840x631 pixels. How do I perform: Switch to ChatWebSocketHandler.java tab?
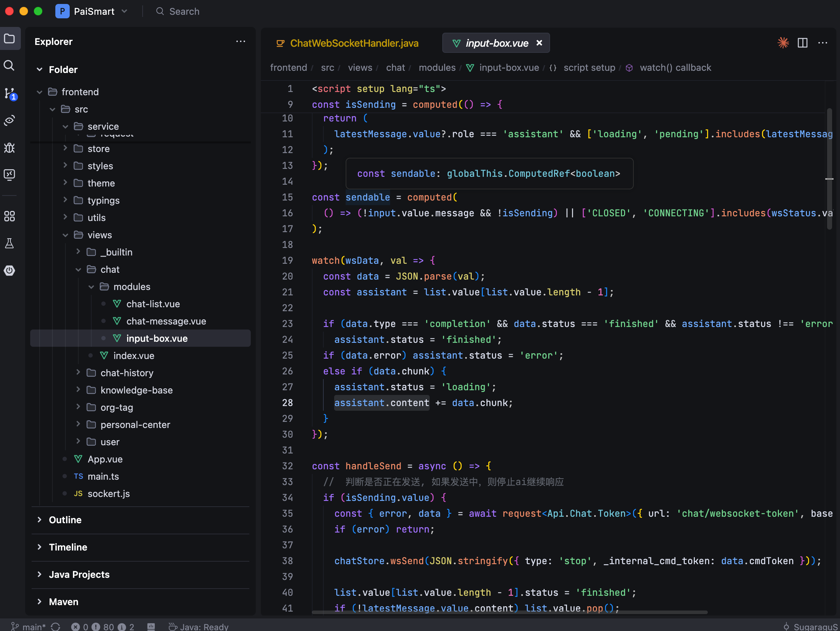[x=354, y=43]
